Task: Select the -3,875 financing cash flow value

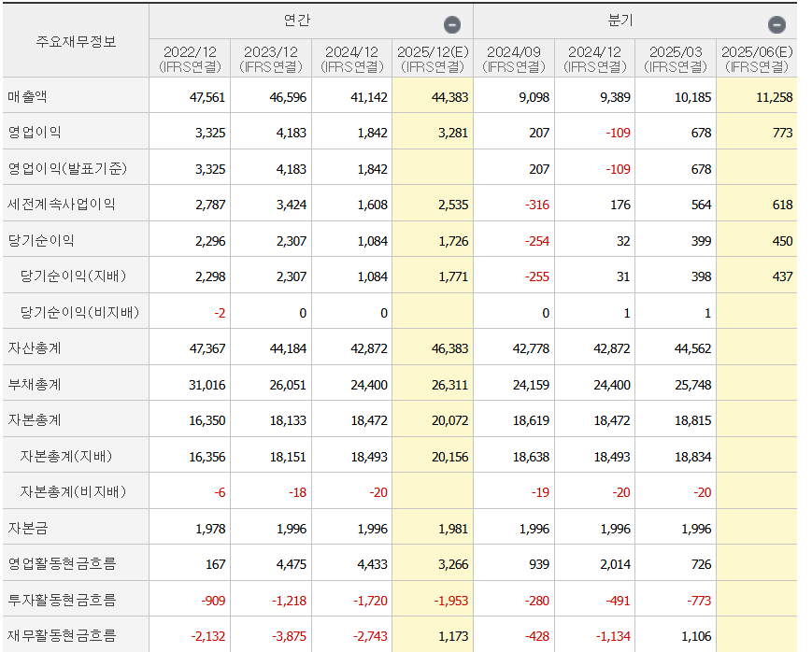Action: click(x=289, y=636)
